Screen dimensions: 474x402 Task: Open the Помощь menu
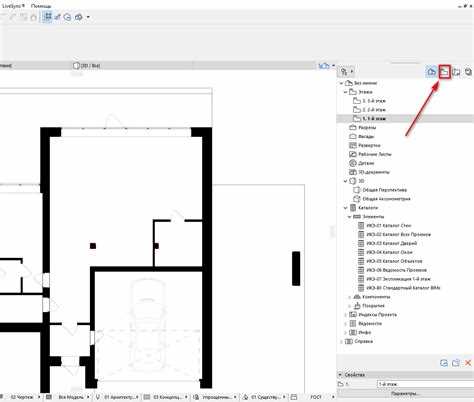[41, 6]
